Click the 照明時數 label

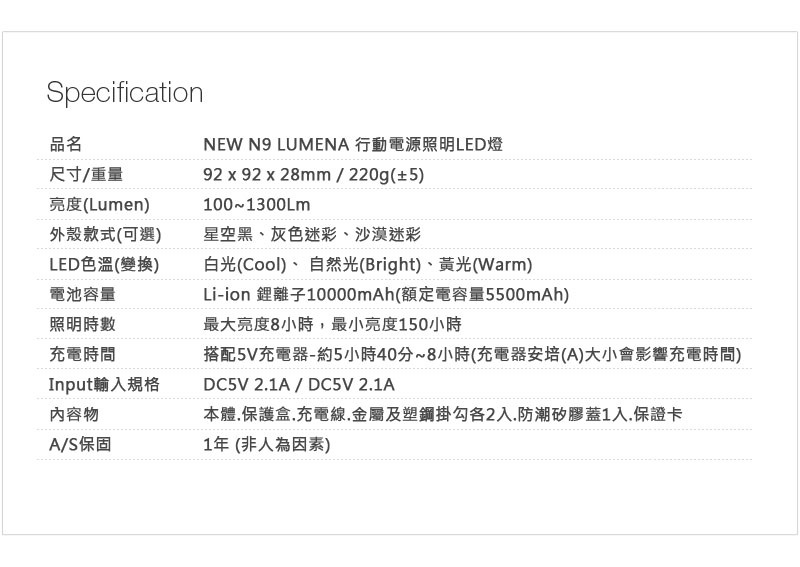tap(82, 325)
